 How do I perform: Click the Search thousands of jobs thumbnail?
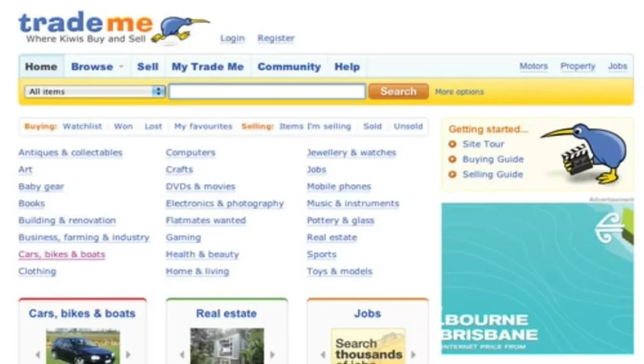pos(369,346)
